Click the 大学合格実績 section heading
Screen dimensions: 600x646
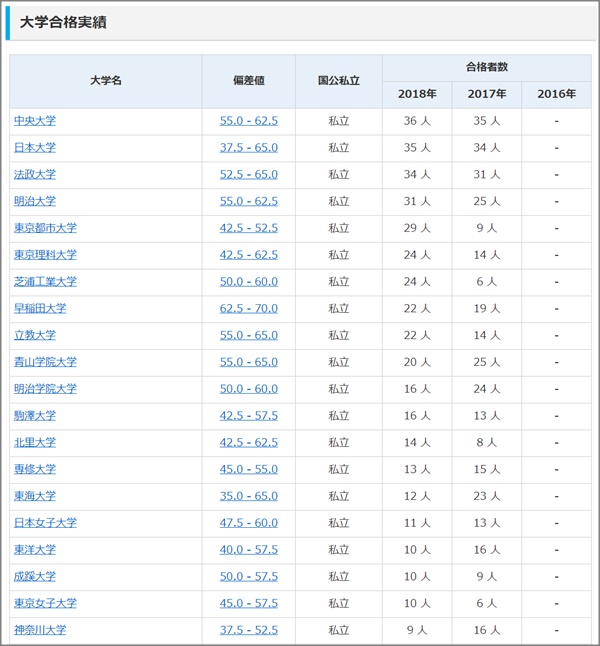(x=63, y=22)
